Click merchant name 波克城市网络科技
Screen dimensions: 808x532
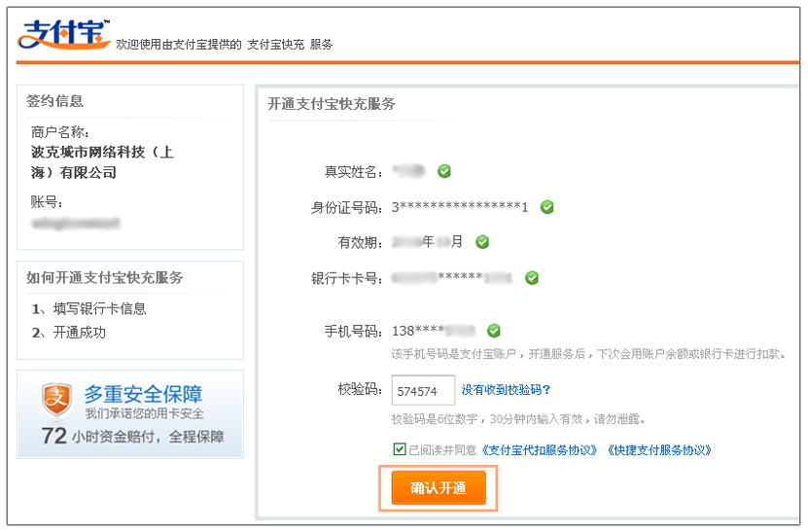[102, 162]
